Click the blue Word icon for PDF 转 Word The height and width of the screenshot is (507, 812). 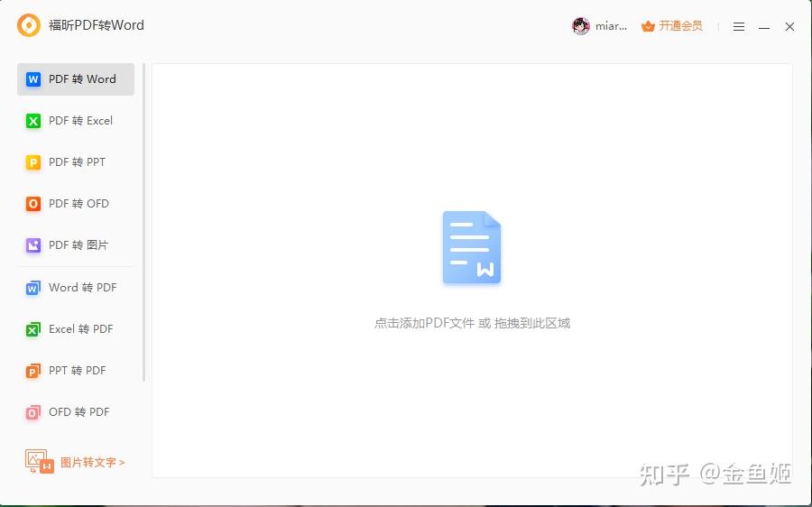(33, 79)
